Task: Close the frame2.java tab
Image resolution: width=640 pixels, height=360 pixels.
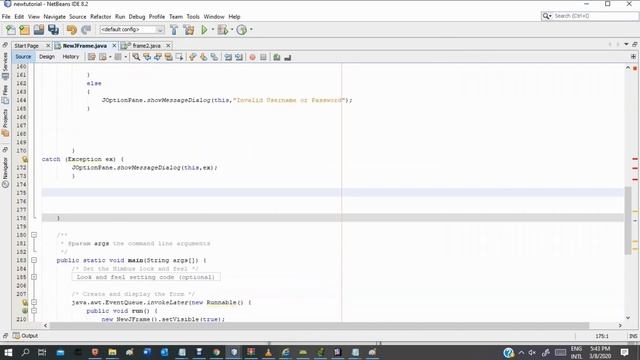Action: pyautogui.click(x=168, y=46)
